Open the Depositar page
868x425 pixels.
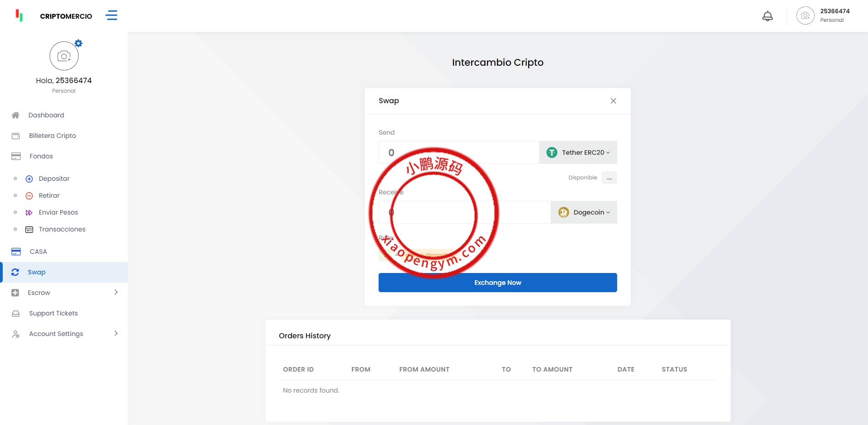click(54, 178)
